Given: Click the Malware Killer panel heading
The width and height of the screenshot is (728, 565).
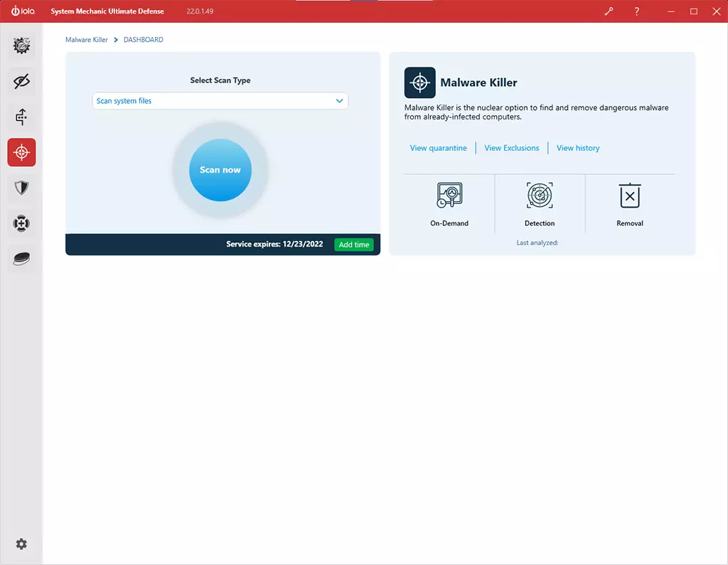Looking at the screenshot, I should (478, 82).
